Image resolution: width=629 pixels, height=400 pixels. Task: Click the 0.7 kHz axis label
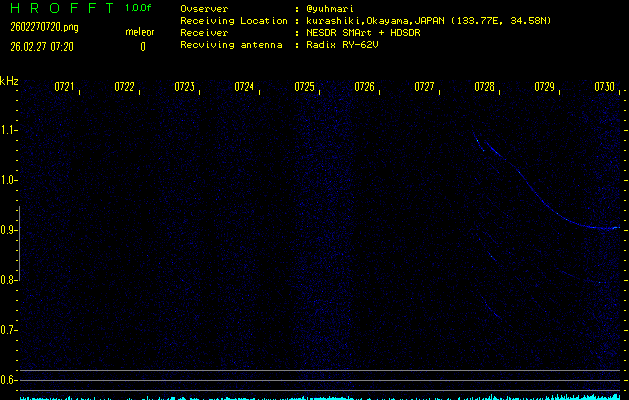(x=7, y=330)
